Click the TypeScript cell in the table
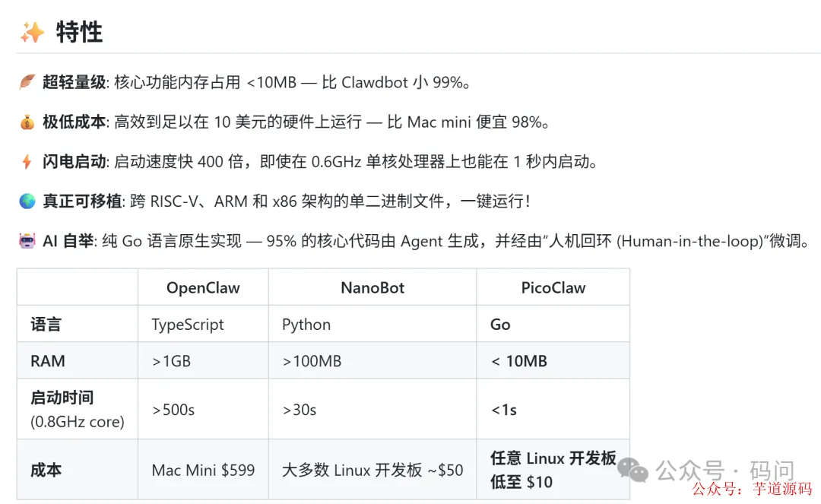 (188, 325)
